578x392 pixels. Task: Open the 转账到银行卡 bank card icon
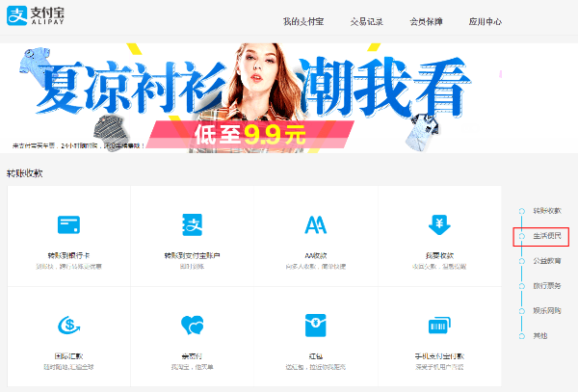[x=68, y=225]
